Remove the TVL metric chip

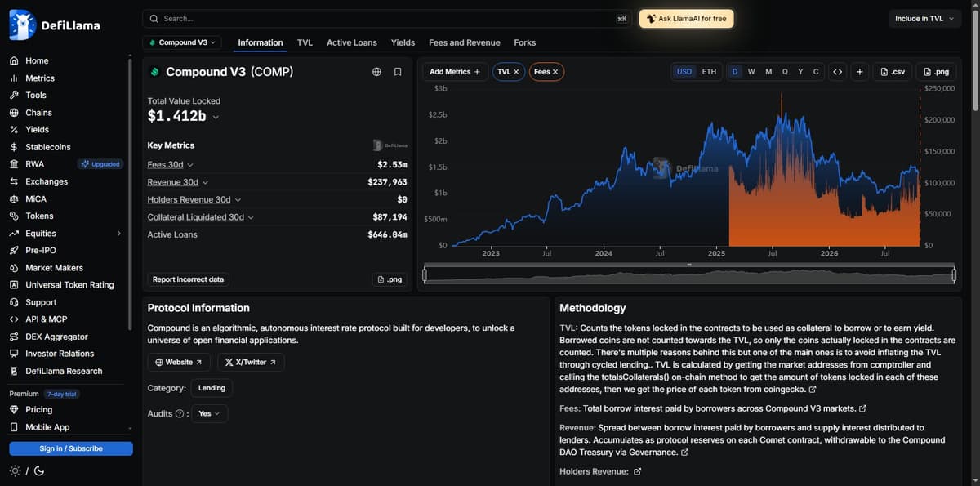click(x=516, y=72)
